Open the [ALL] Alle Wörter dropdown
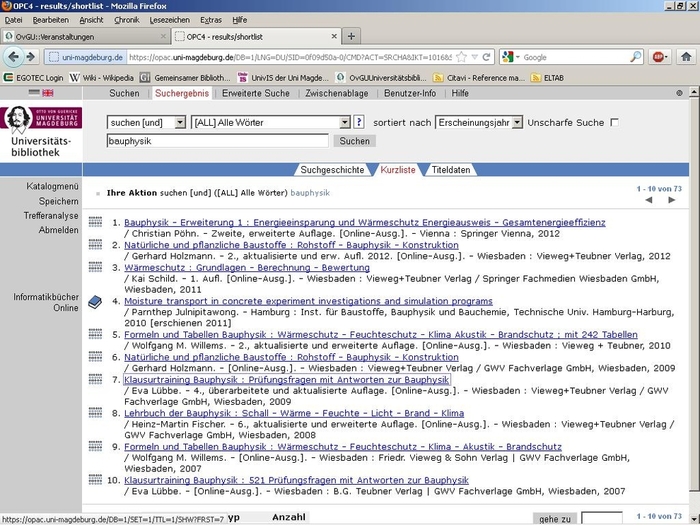The image size is (700, 525). pos(271,122)
